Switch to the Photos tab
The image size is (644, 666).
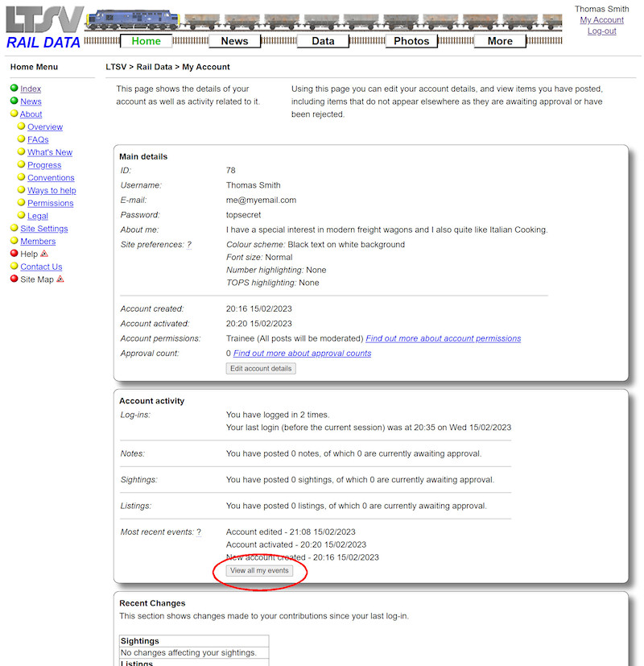[x=411, y=40]
